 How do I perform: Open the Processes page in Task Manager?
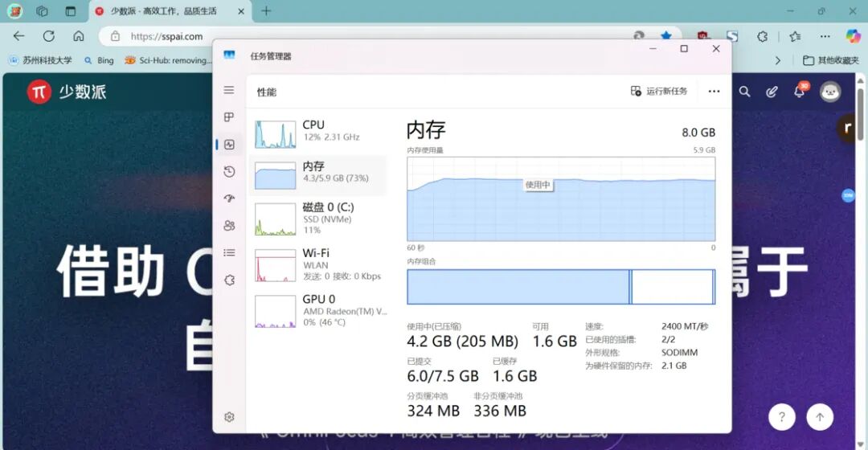pos(228,117)
